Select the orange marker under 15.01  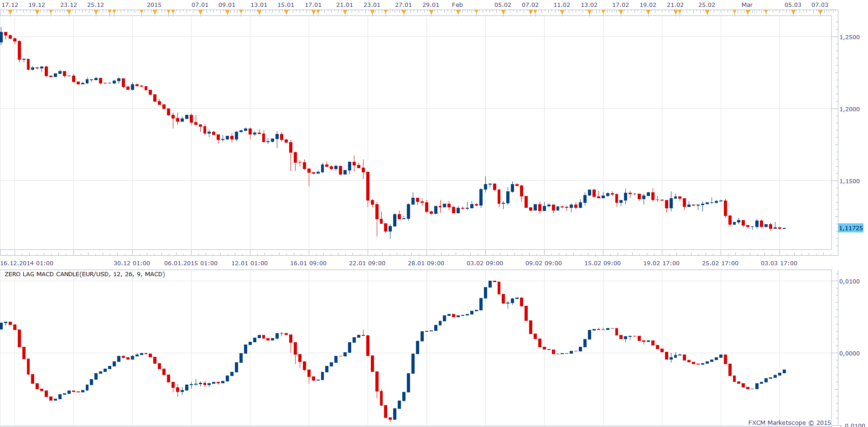pyautogui.click(x=286, y=13)
